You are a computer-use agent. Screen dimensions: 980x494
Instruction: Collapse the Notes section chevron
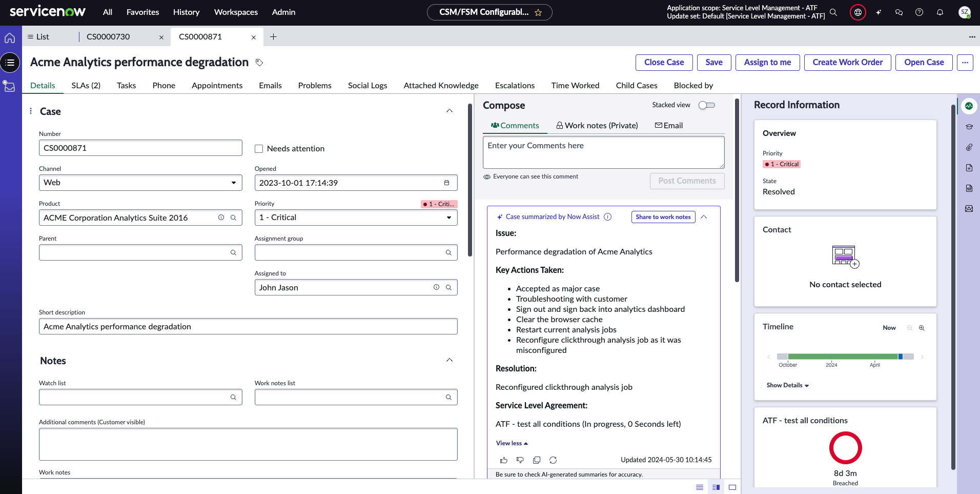(450, 360)
